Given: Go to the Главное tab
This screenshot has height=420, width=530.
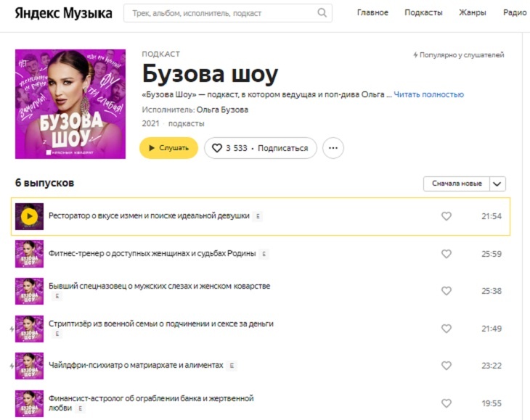Looking at the screenshot, I should pyautogui.click(x=372, y=13).
